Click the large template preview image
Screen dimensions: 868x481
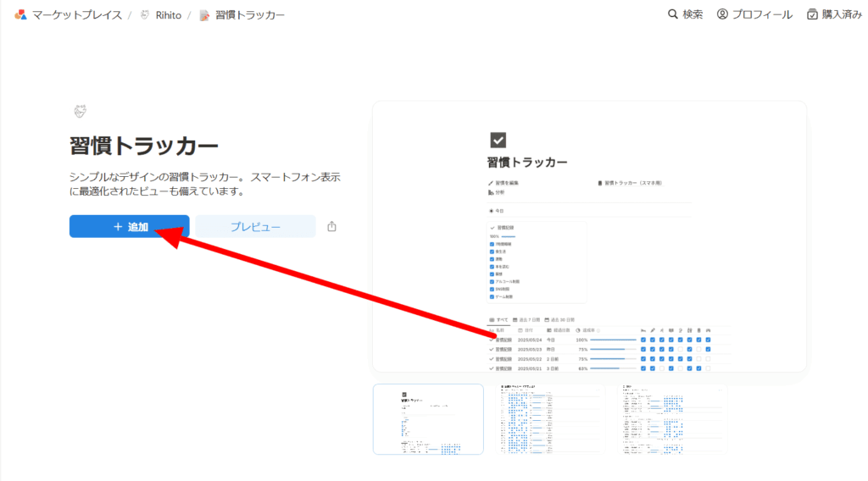click(590, 236)
